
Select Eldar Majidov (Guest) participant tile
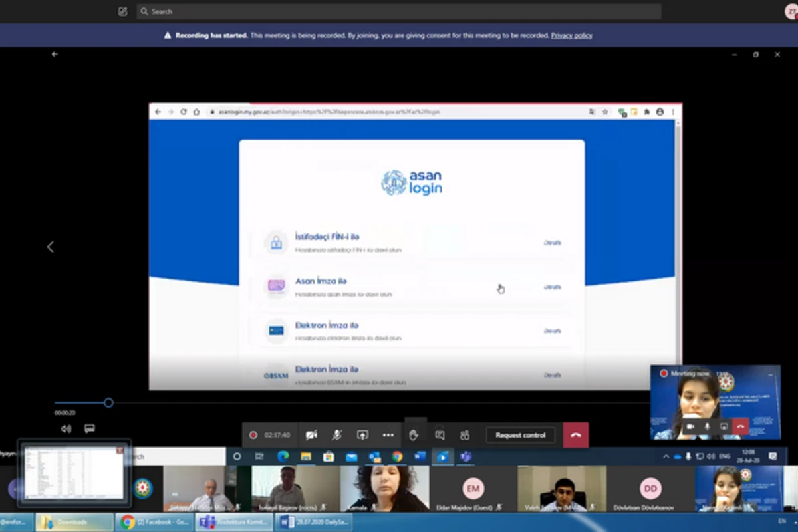tap(473, 489)
